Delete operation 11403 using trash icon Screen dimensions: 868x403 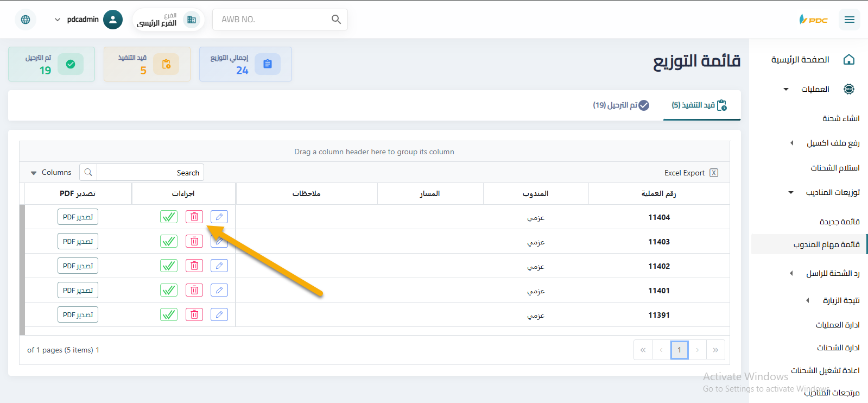194,241
